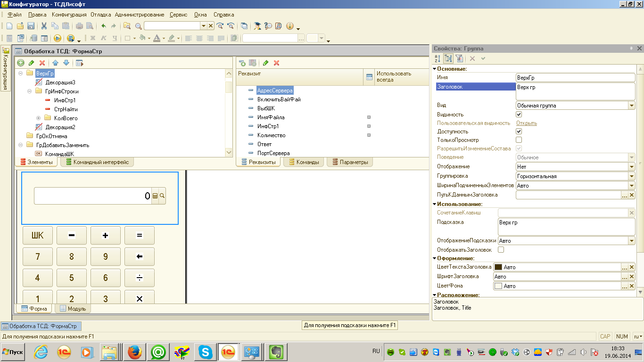
Task: Click the cut scissors icon
Action: tap(44, 26)
